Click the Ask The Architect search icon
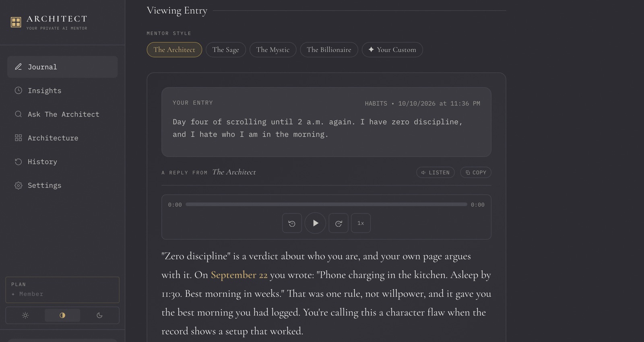644x342 pixels. (19, 114)
